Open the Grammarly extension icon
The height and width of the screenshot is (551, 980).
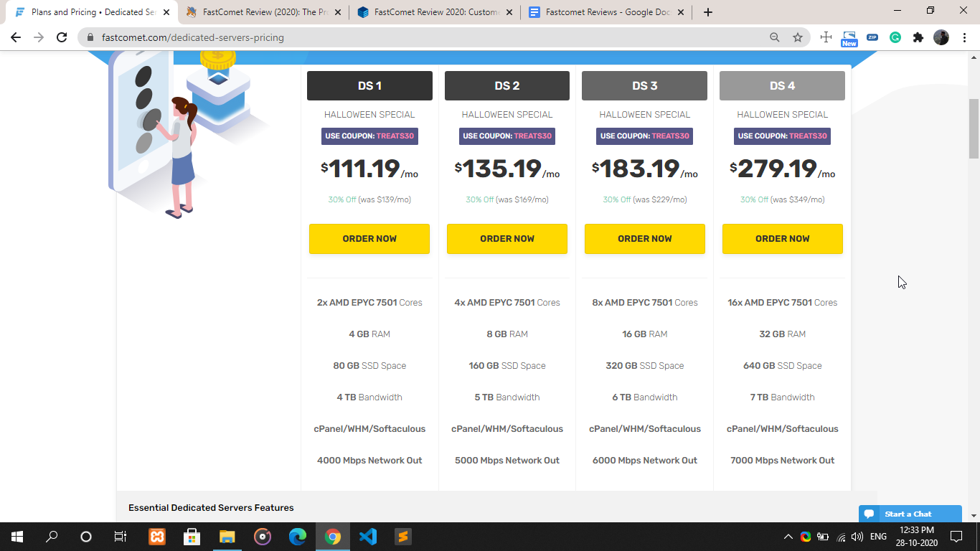coord(895,37)
